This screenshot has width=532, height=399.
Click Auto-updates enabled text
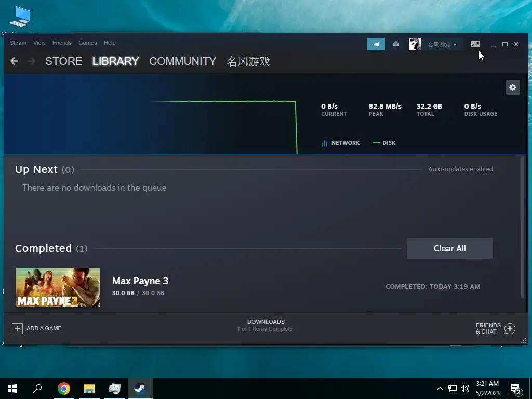tap(460, 169)
